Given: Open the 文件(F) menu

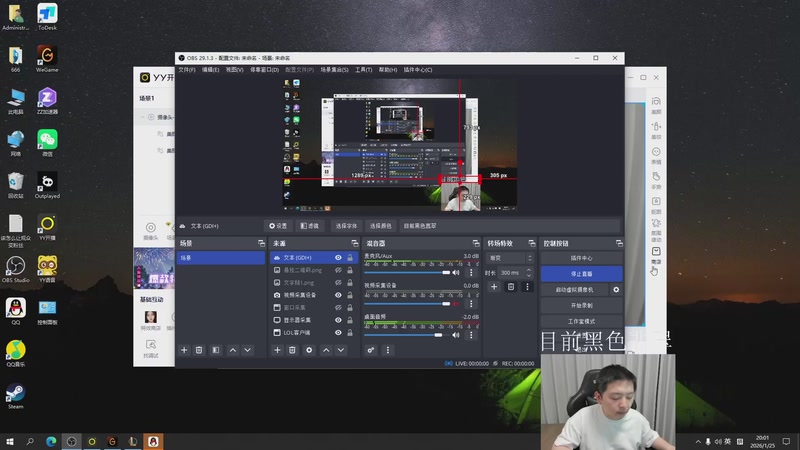Looking at the screenshot, I should click(x=187, y=70).
